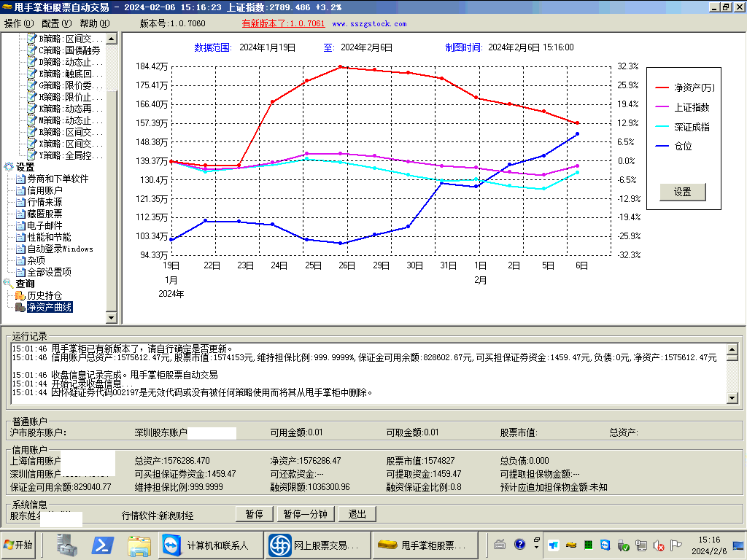The image size is (747, 560).
Task: Click the muted volume tray icon
Action: point(658,545)
